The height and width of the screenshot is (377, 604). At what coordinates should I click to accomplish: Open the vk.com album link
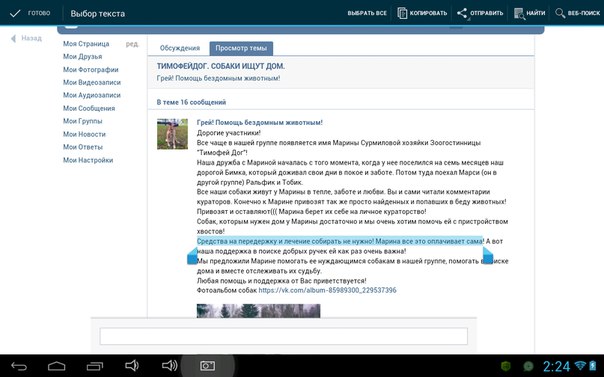click(327, 290)
